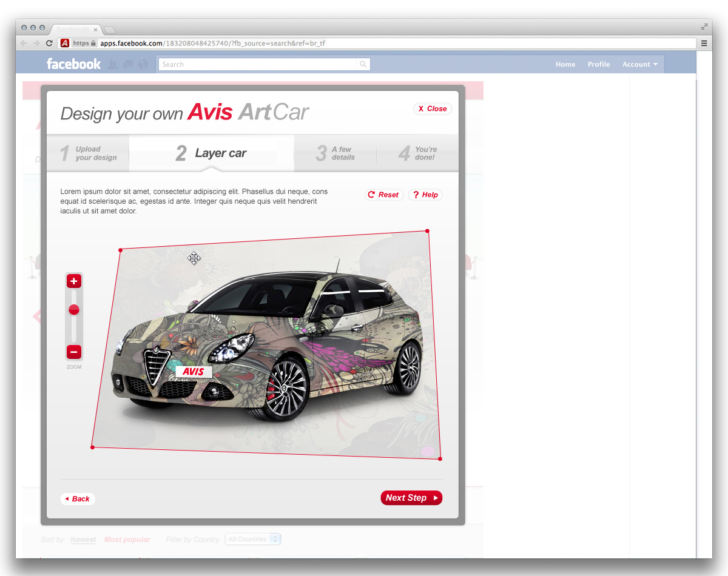Viewport: 728px width, 576px height.
Task: Click the Facebook logo
Action: (x=73, y=64)
